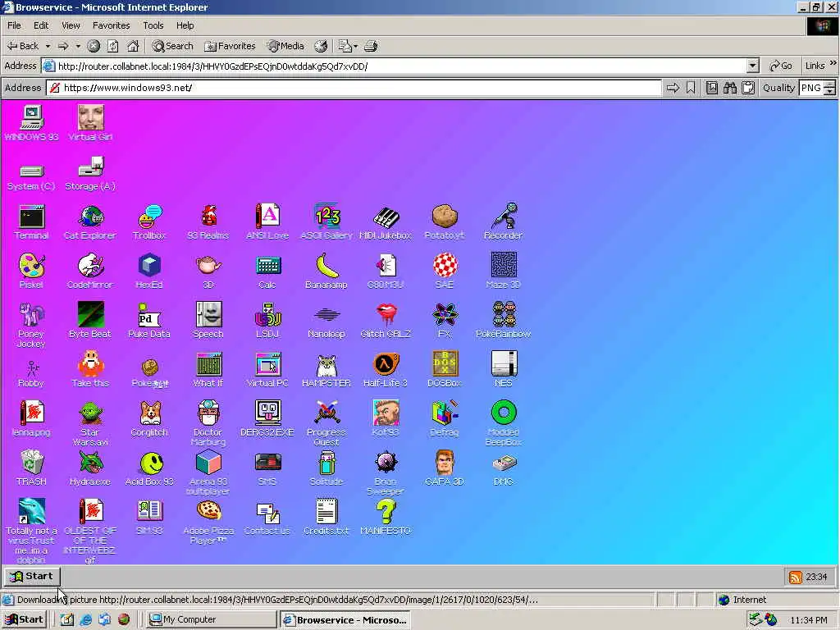The height and width of the screenshot is (630, 840).
Task: Open the Trollbox chat icon
Action: (149, 221)
